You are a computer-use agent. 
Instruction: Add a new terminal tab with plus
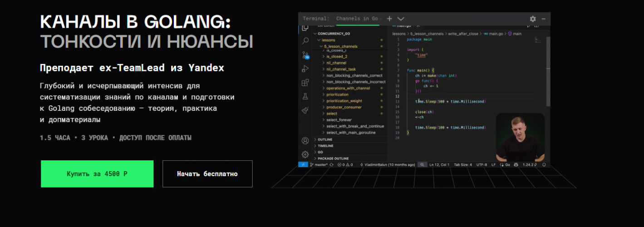389,19
